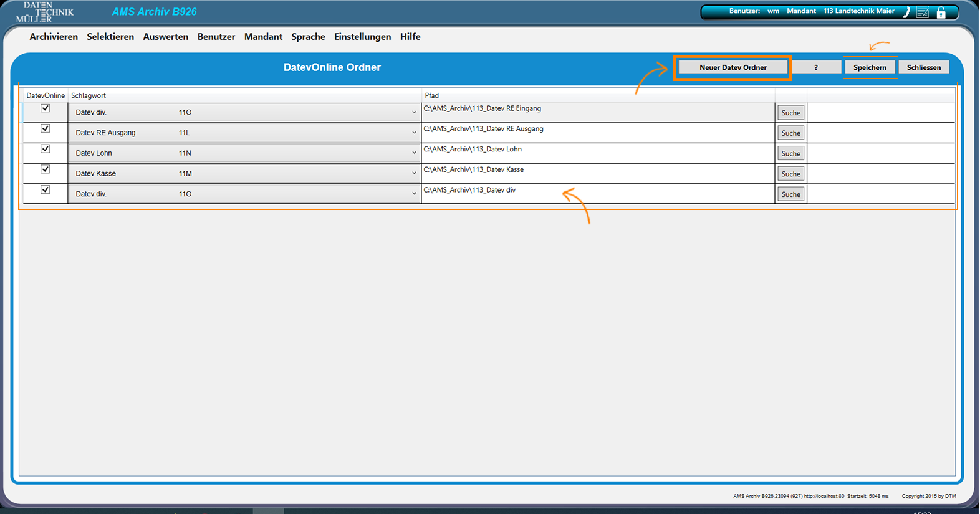The image size is (980, 514).
Task: Click the Neuer Datev Ordner button
Action: pyautogui.click(x=733, y=67)
